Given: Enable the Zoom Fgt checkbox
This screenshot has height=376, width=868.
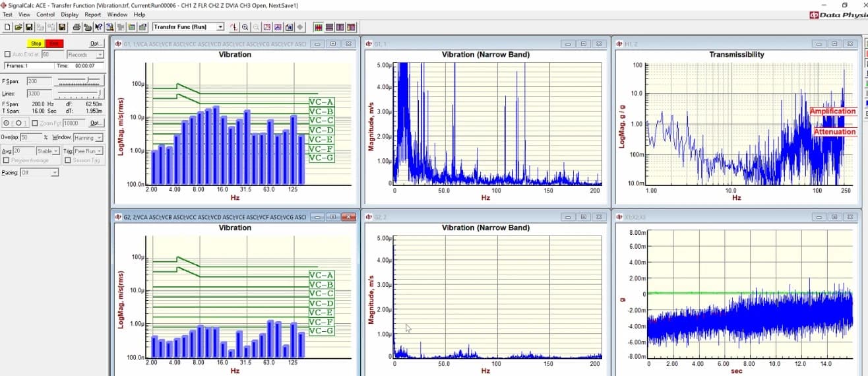Looking at the screenshot, I should [35, 123].
